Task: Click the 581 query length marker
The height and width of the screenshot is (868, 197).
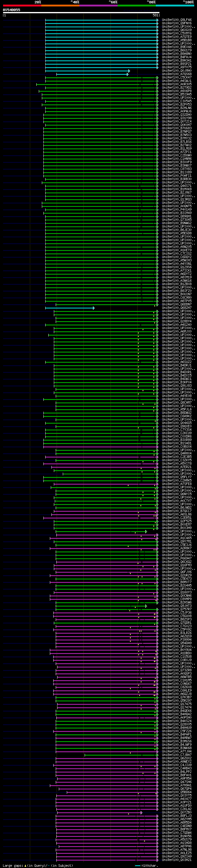Action: (155, 15)
